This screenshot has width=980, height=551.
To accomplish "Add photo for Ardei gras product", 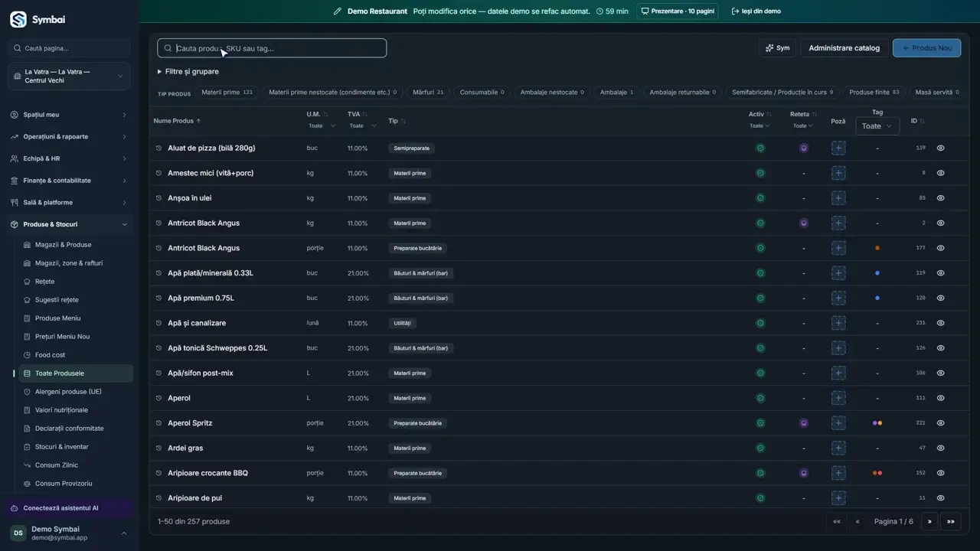I will point(838,448).
